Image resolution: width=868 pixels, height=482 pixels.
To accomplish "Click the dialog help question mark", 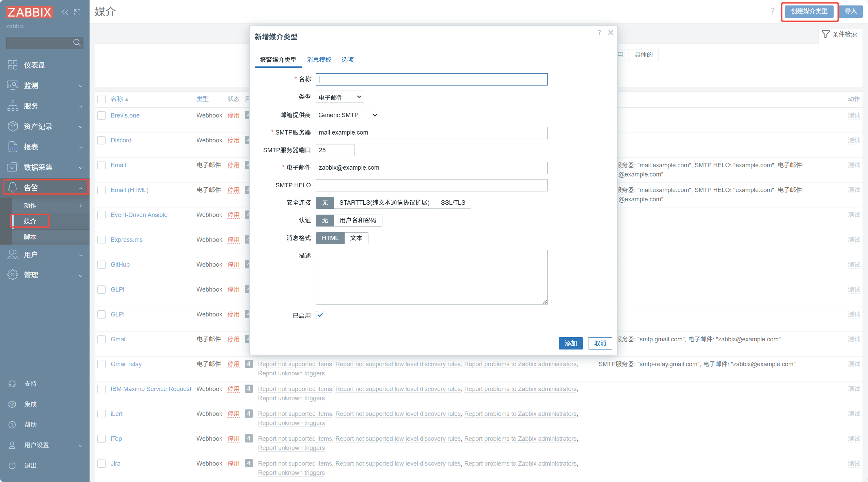I will pos(599,33).
